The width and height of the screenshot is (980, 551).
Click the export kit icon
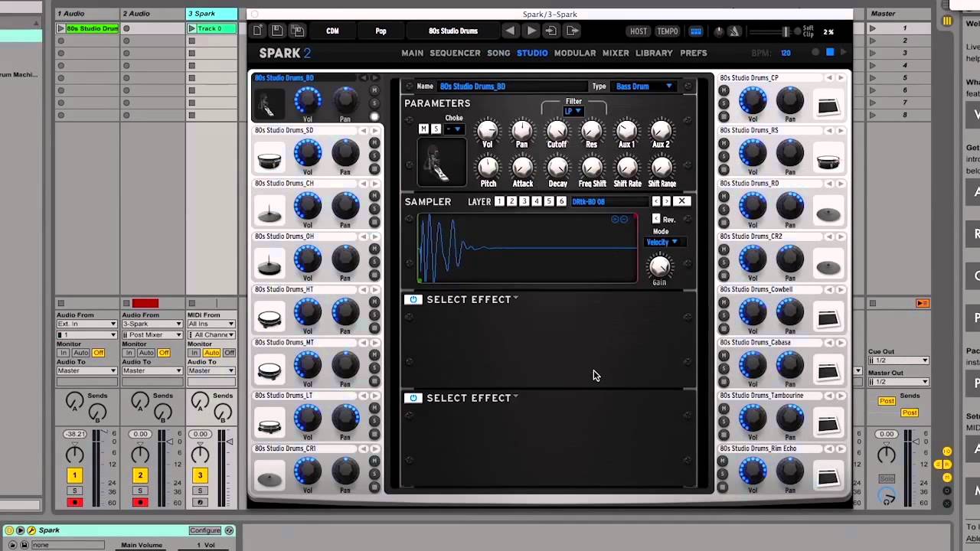(571, 31)
